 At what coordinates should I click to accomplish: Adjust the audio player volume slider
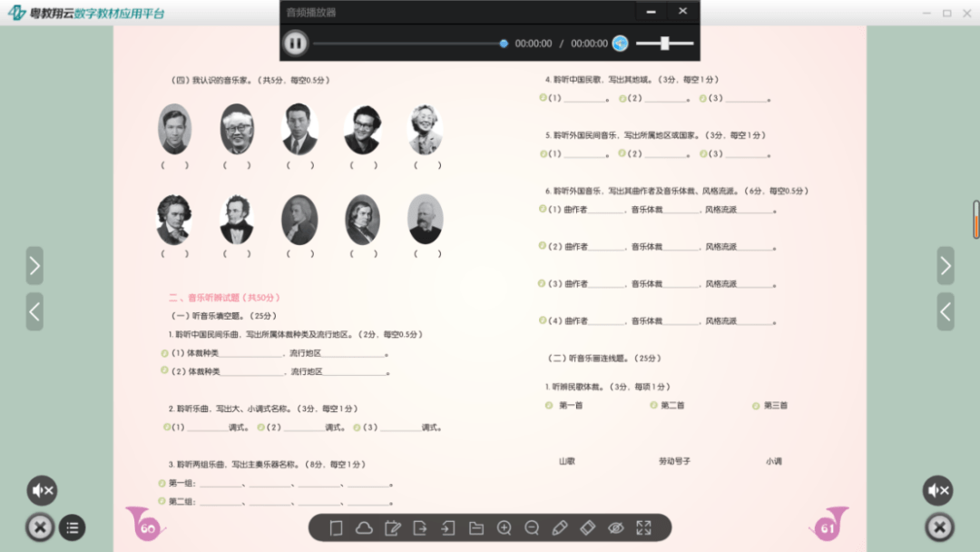(x=665, y=43)
